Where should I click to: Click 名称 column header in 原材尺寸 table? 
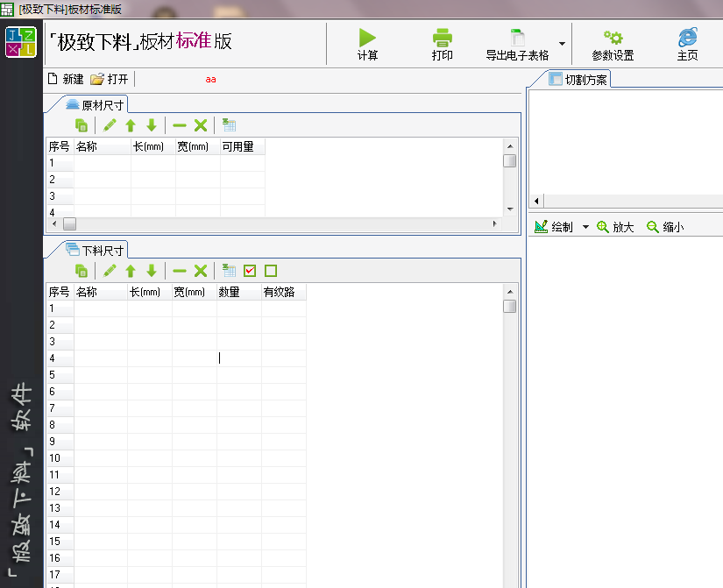(x=103, y=146)
